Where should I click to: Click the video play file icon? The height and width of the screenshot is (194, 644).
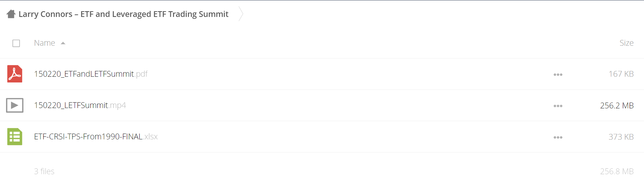(x=15, y=105)
